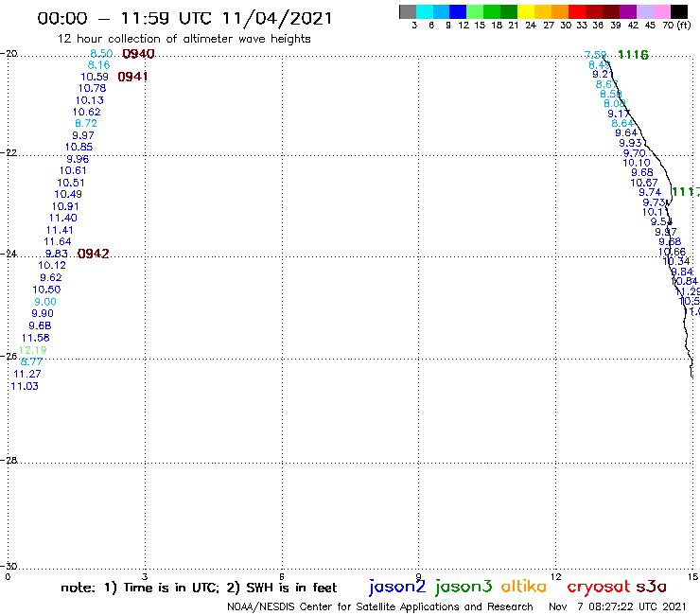Click the wave height value 8.50
This screenshot has height=615, width=700.
[x=101, y=54]
